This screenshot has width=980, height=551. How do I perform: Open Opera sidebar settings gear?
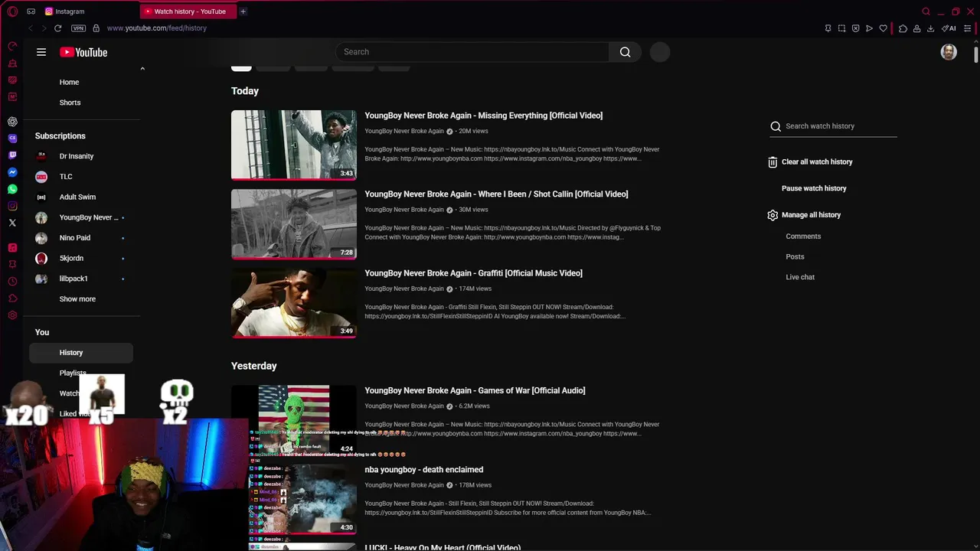point(12,315)
